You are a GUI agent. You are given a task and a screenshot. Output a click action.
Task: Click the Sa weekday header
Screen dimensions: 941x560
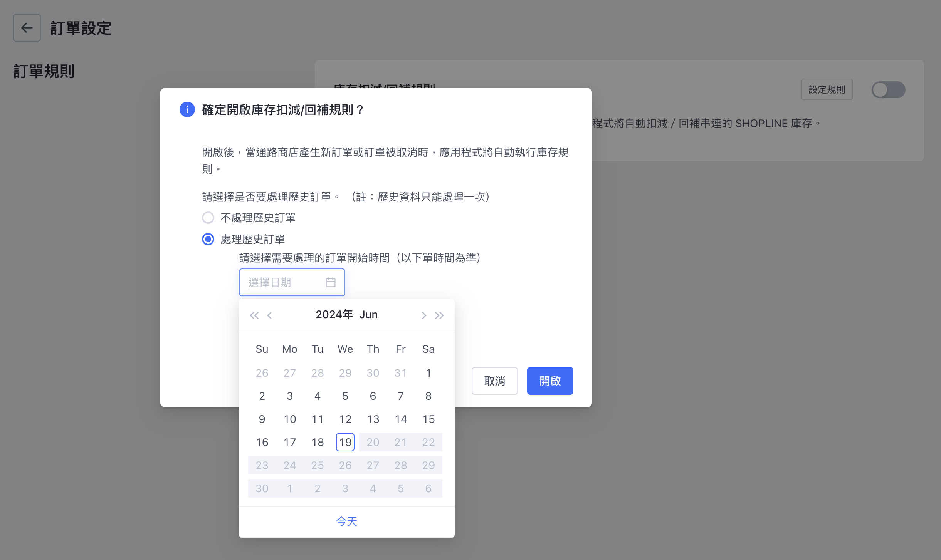tap(428, 349)
